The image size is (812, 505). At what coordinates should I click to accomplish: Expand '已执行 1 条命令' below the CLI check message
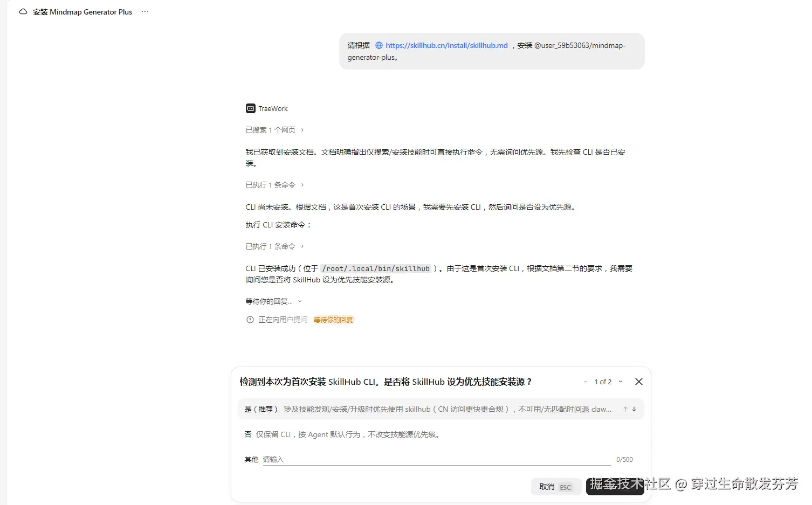click(x=275, y=185)
